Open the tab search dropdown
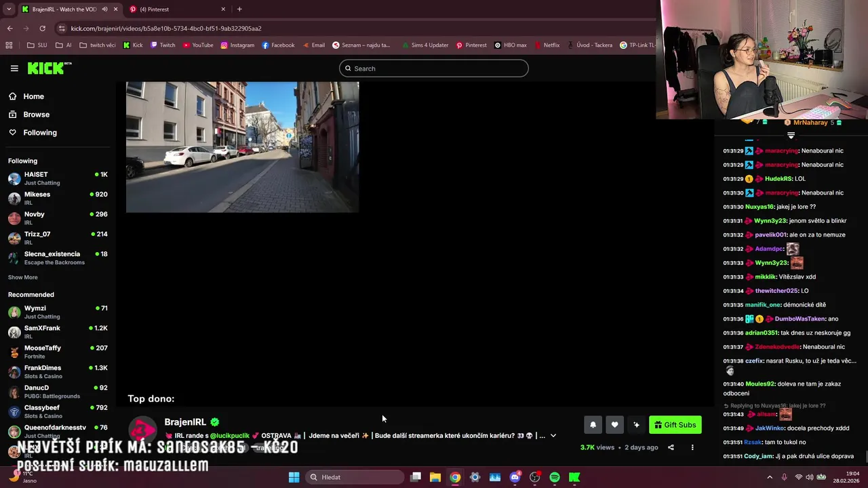This screenshot has width=868, height=488. [8, 9]
